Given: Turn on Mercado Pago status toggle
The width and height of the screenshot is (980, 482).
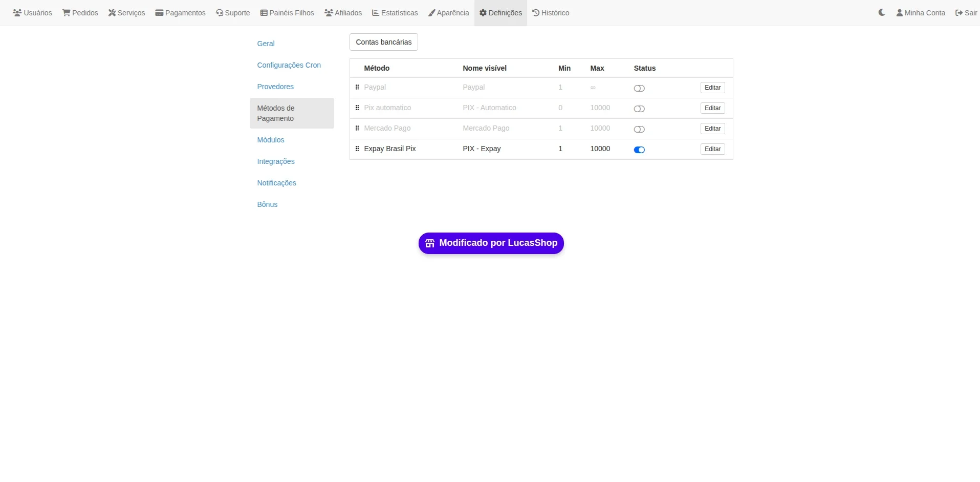Looking at the screenshot, I should (x=639, y=129).
